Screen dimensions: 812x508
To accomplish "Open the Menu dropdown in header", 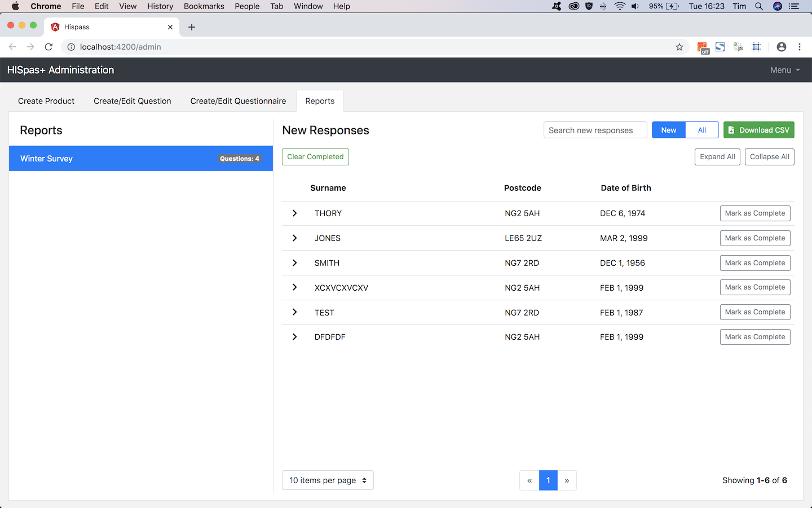I will tap(785, 70).
